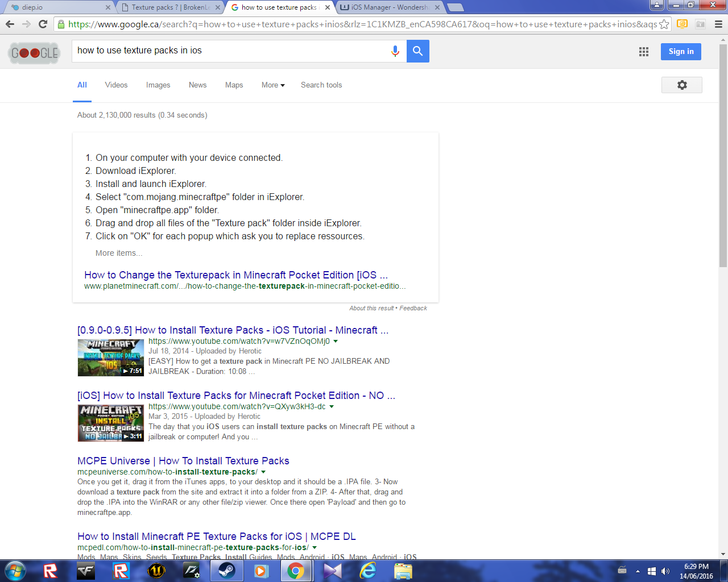The image size is (728, 582).
Task: Click the browser forward arrow
Action: tap(26, 24)
